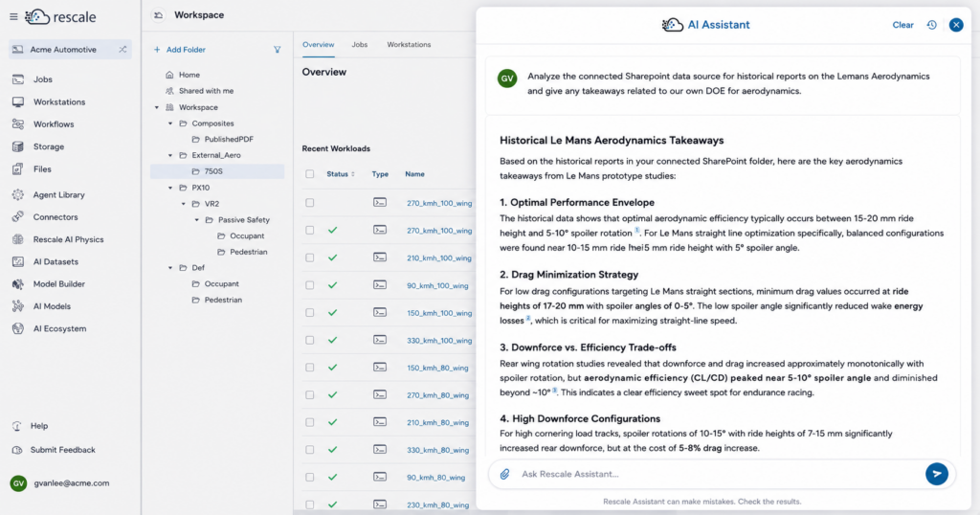980x515 pixels.
Task: Open the 330_kmh_80_wing job link
Action: (437, 450)
